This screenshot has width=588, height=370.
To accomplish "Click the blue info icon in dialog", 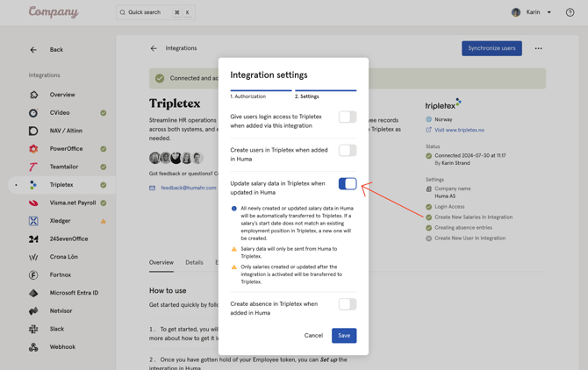I will click(x=234, y=208).
